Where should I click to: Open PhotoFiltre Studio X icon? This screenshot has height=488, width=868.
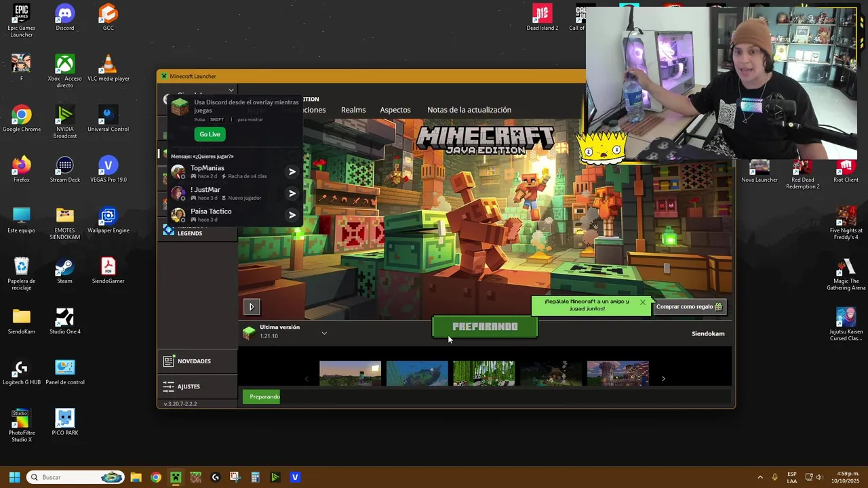point(21,426)
